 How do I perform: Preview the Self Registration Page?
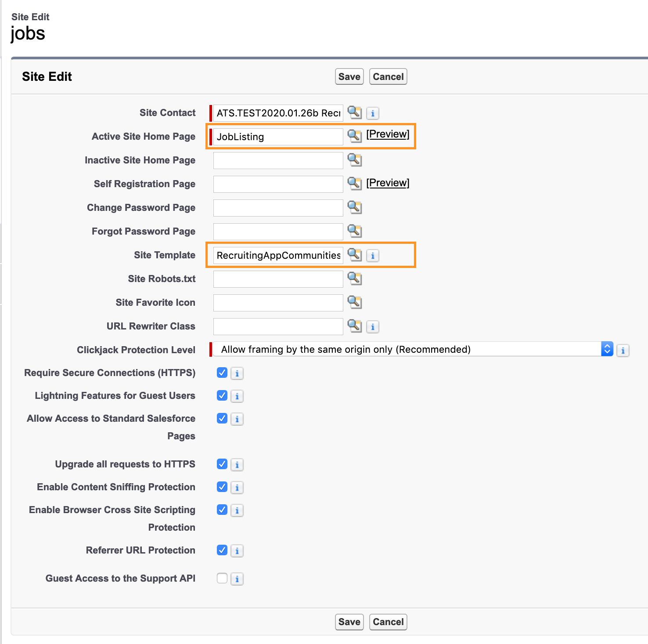pyautogui.click(x=388, y=183)
